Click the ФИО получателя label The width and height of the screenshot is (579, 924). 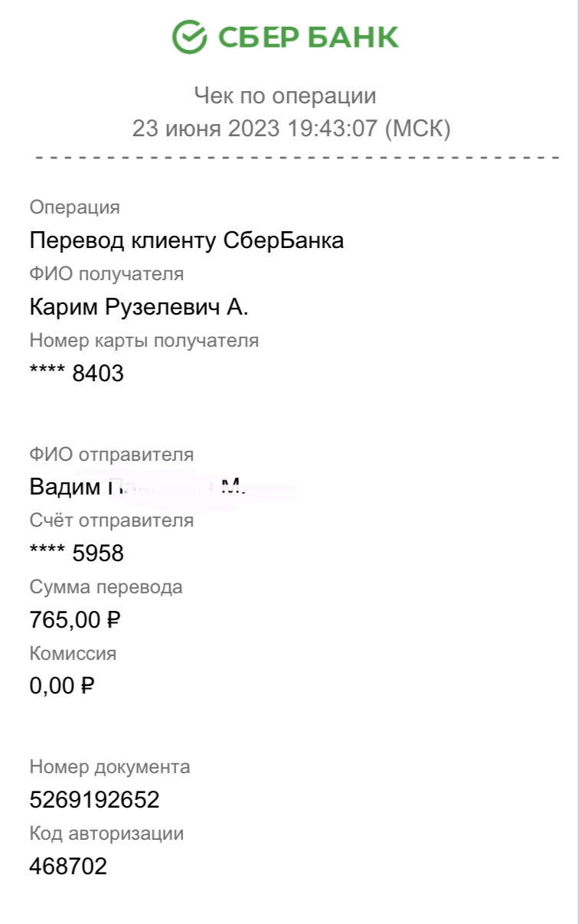pos(106,274)
